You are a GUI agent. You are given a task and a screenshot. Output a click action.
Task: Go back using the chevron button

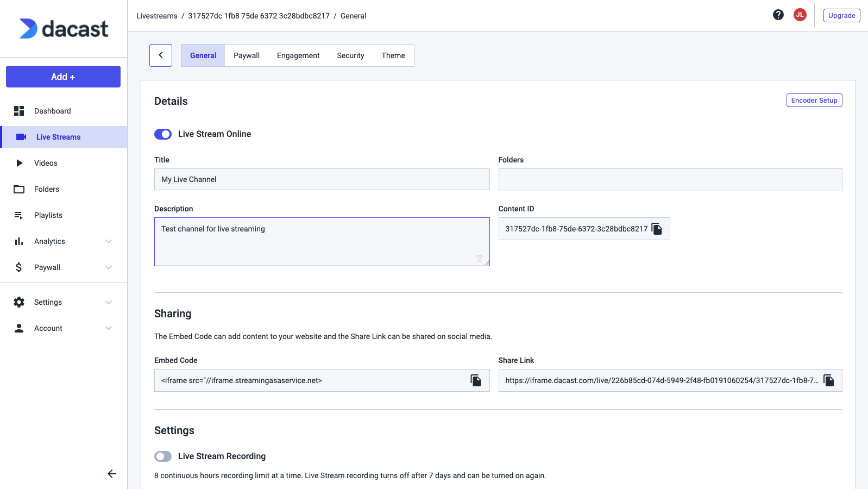[161, 55]
